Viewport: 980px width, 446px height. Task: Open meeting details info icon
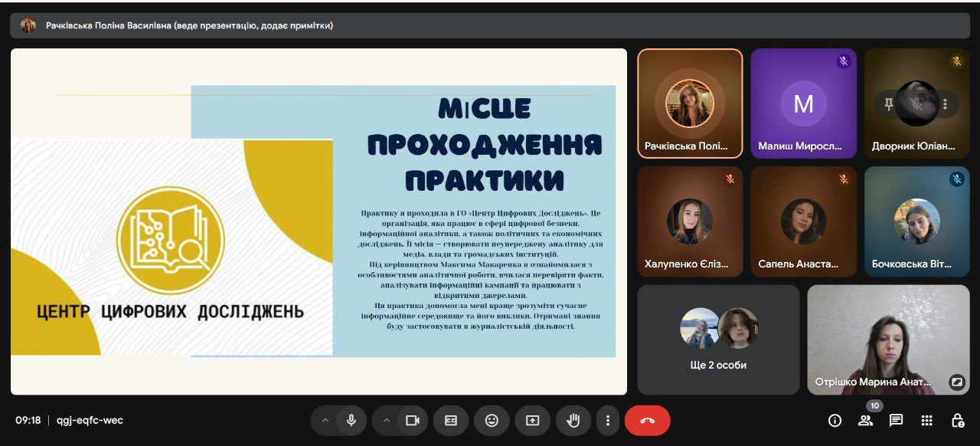pyautogui.click(x=835, y=420)
